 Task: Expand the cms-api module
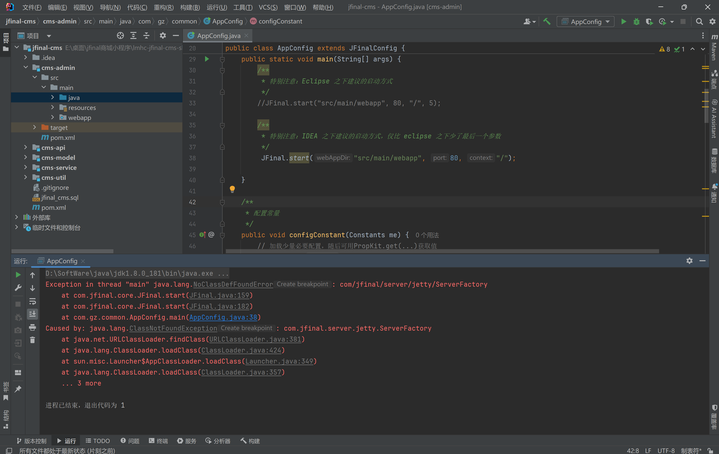tap(26, 147)
